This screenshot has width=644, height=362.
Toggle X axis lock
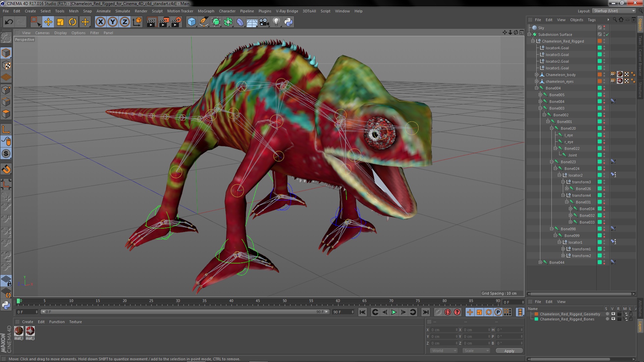pos(100,22)
